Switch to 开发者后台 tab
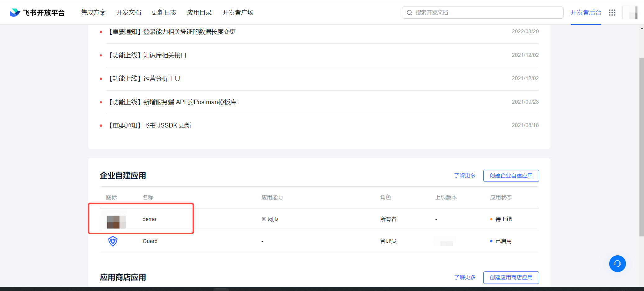The width and height of the screenshot is (644, 291). click(586, 12)
